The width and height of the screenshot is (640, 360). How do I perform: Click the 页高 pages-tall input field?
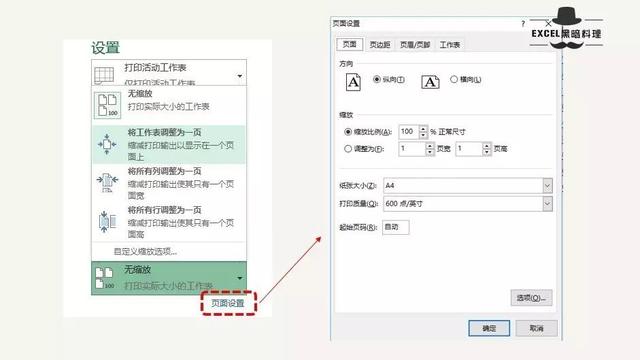pyautogui.click(x=469, y=149)
